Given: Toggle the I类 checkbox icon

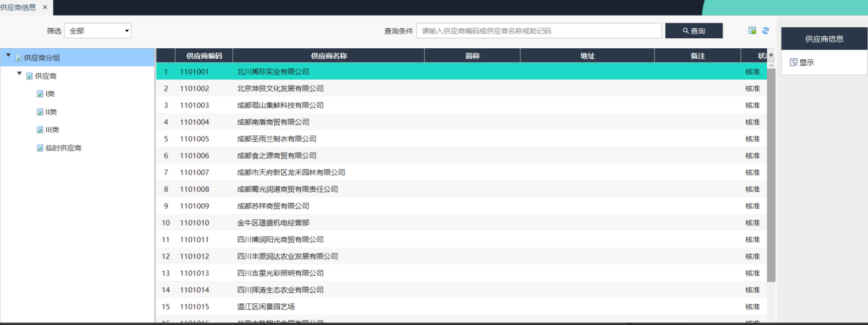Looking at the screenshot, I should pos(40,94).
